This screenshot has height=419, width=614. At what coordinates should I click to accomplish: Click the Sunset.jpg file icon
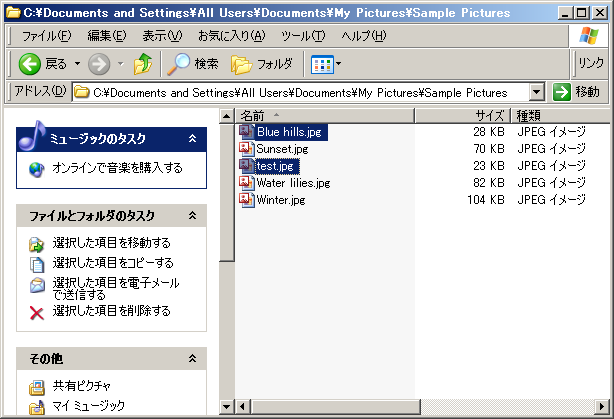[x=247, y=149]
